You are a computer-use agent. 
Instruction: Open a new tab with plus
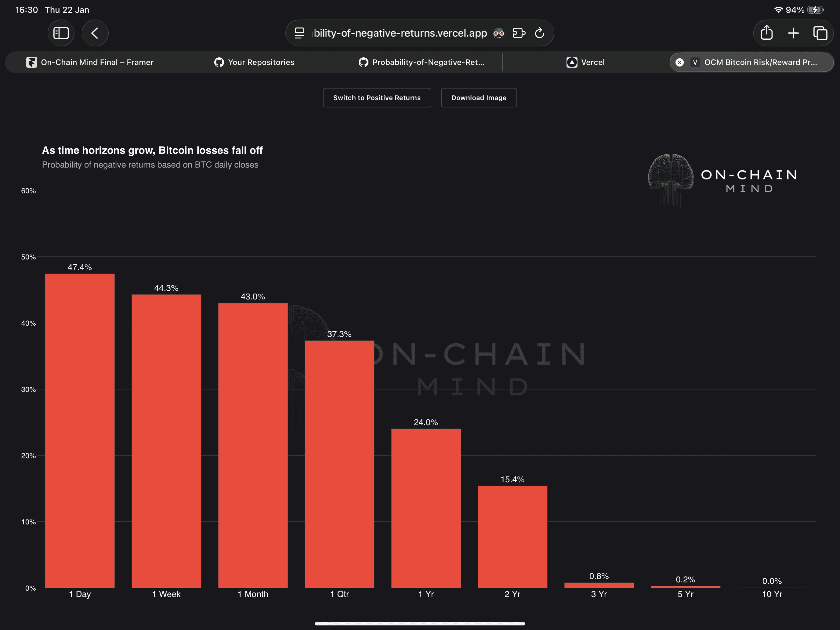tap(793, 33)
